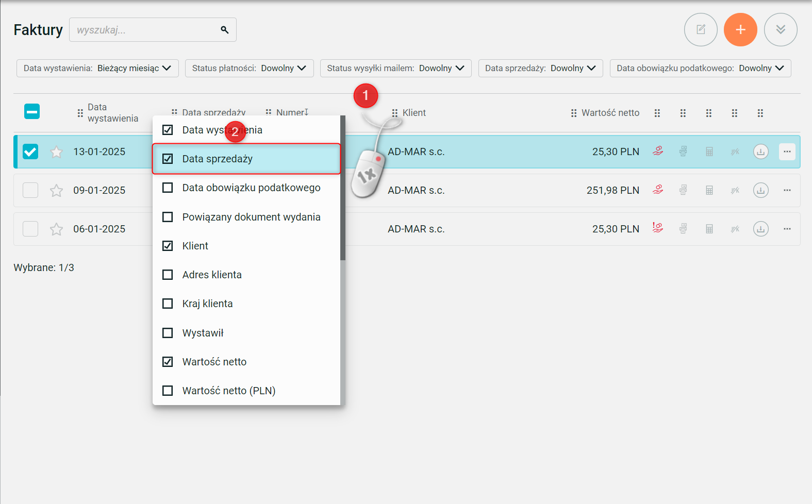Image resolution: width=812 pixels, height=504 pixels.
Task: Click the orange plus add invoice button
Action: 740,30
